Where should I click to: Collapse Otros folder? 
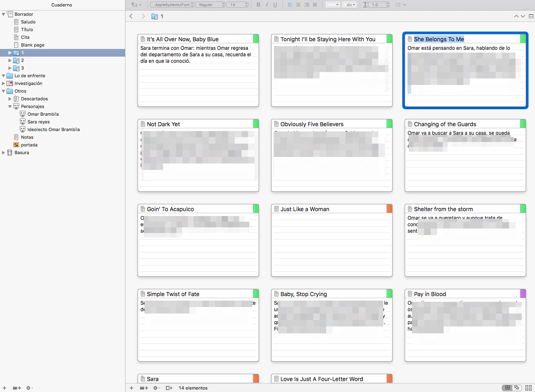coord(4,91)
